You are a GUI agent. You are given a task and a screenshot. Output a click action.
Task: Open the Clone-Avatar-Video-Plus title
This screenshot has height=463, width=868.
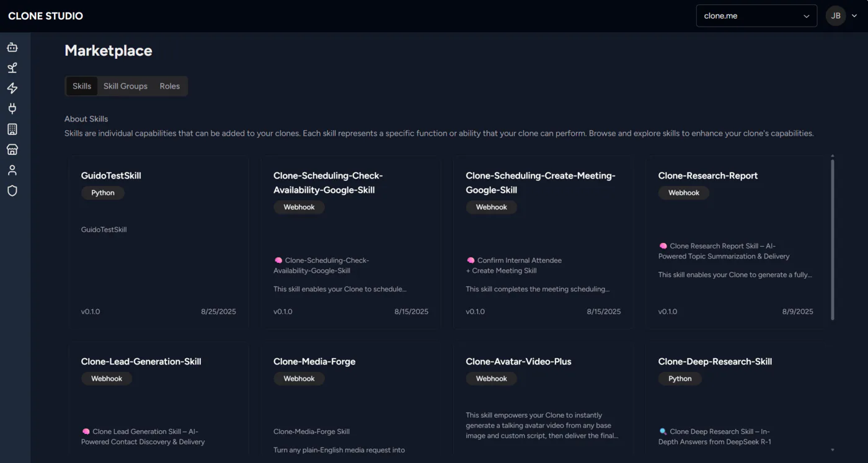[x=518, y=361]
